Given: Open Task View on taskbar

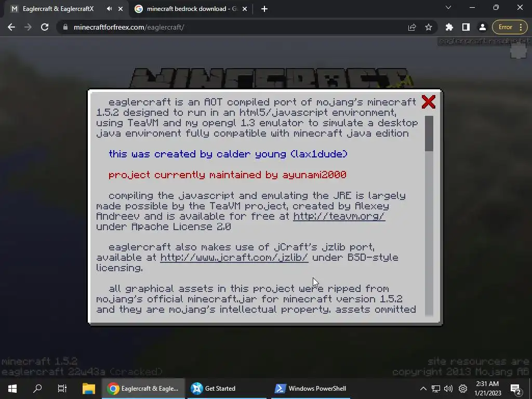Looking at the screenshot, I should click(62, 389).
